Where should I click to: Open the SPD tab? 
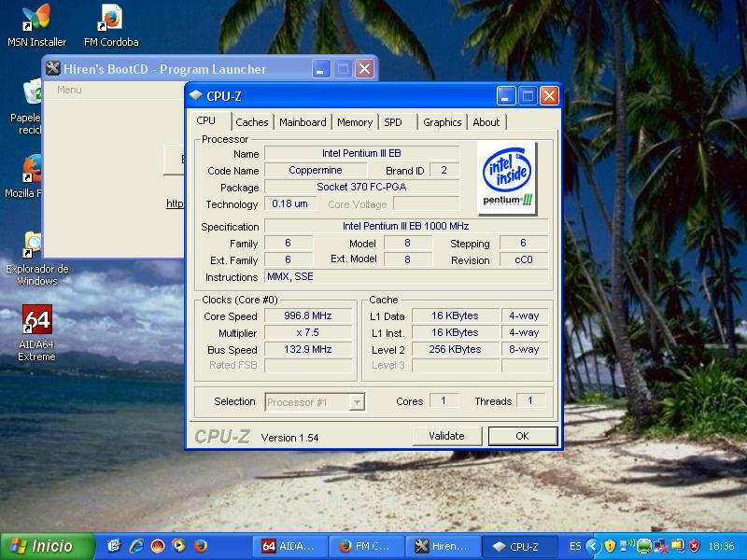point(393,122)
